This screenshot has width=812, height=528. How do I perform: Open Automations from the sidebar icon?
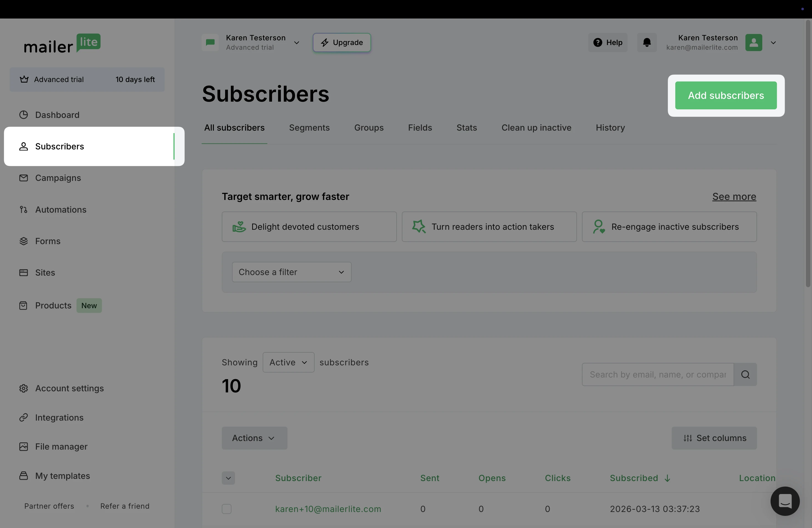coord(23,209)
